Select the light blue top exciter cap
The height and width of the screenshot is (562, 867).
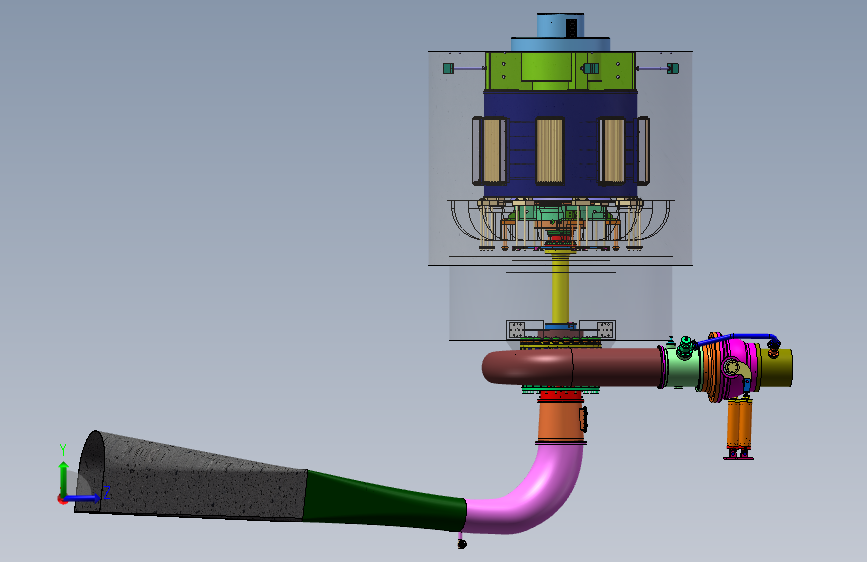(x=560, y=33)
